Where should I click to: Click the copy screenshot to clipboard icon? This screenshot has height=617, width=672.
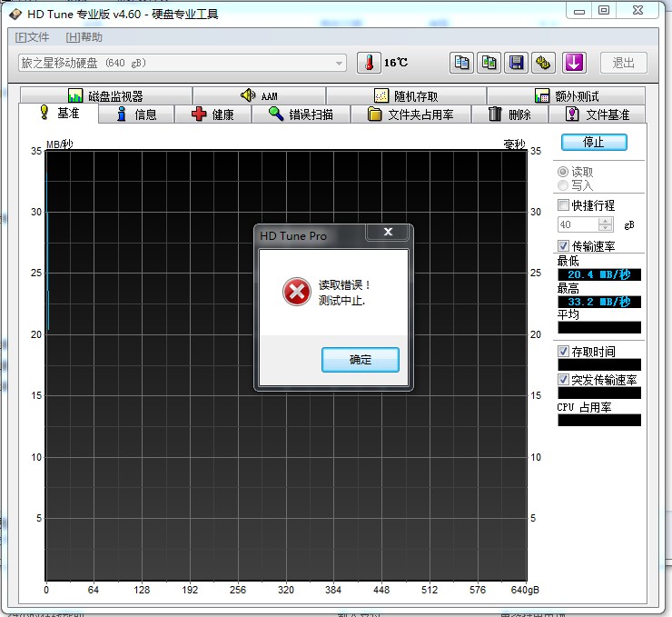point(489,63)
